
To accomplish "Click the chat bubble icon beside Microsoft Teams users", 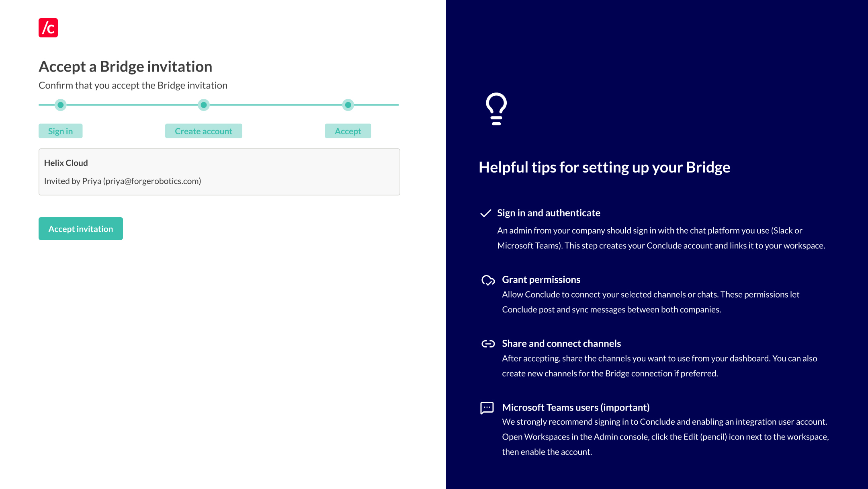I will coord(487,408).
